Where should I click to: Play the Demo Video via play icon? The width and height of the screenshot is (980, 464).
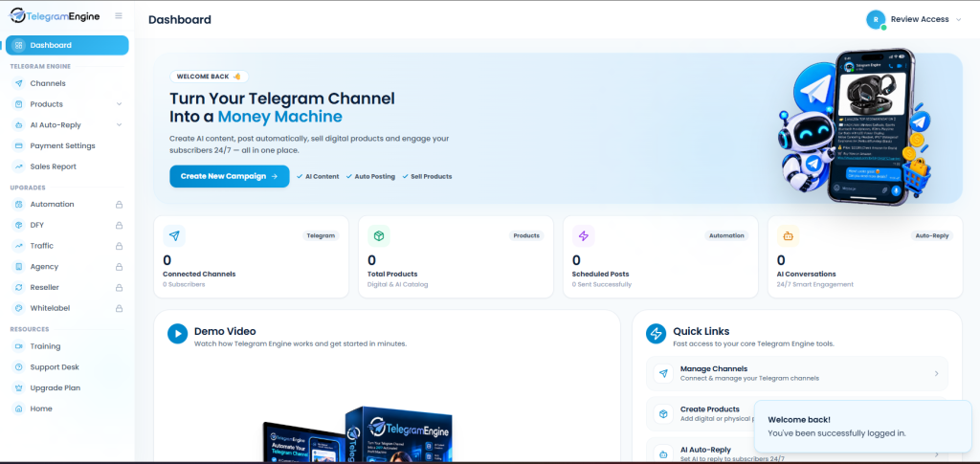[177, 334]
